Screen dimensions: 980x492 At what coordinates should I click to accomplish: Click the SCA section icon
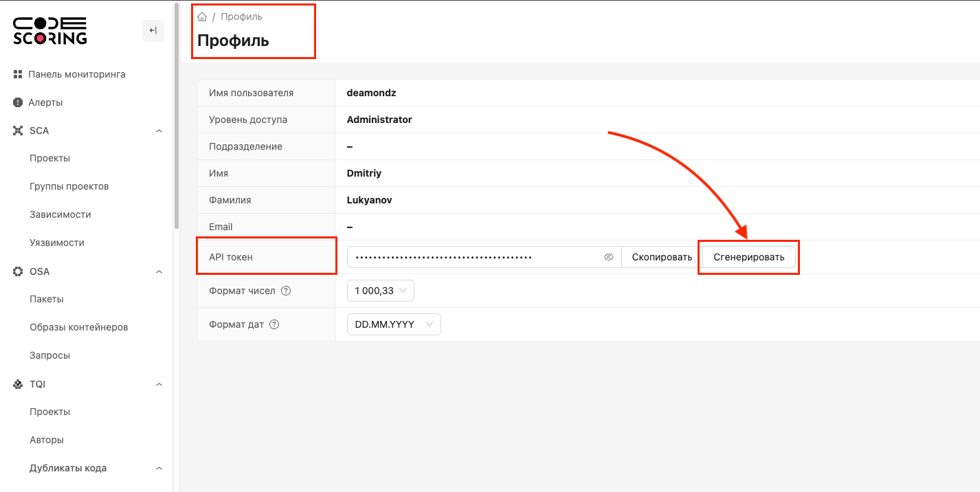point(17,130)
